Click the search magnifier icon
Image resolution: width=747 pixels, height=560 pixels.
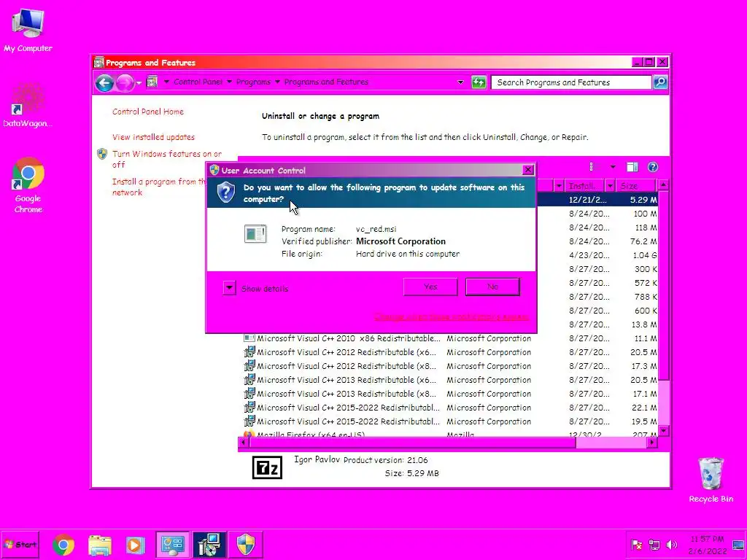pyautogui.click(x=660, y=82)
